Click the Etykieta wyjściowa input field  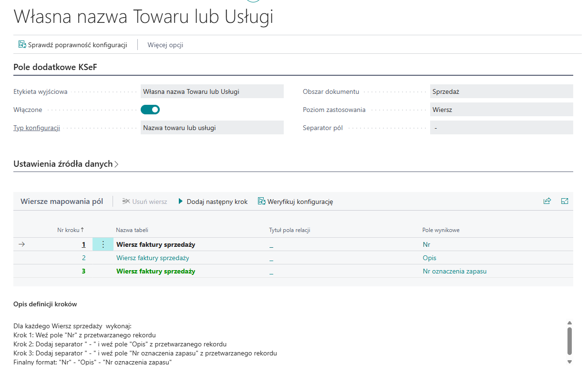point(212,91)
